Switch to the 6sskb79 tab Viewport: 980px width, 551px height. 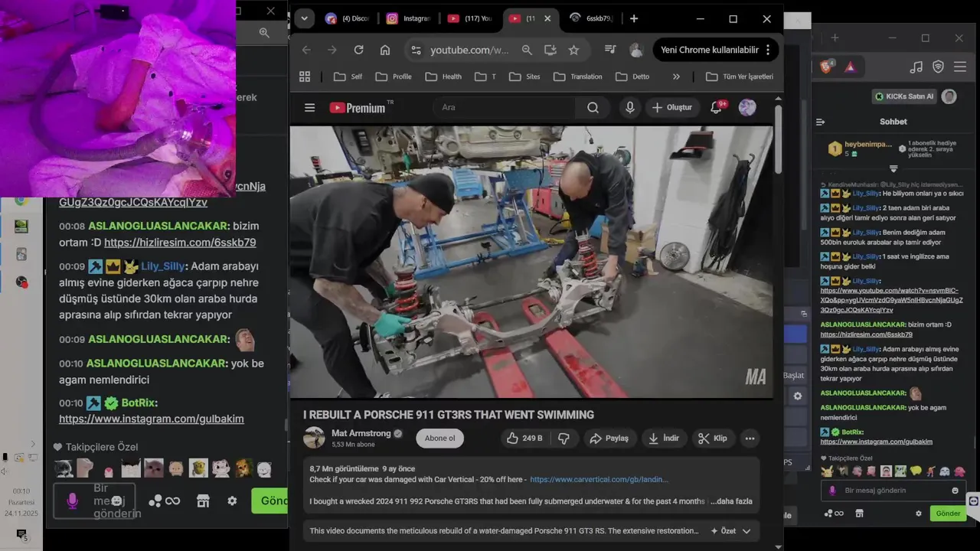[x=591, y=18]
